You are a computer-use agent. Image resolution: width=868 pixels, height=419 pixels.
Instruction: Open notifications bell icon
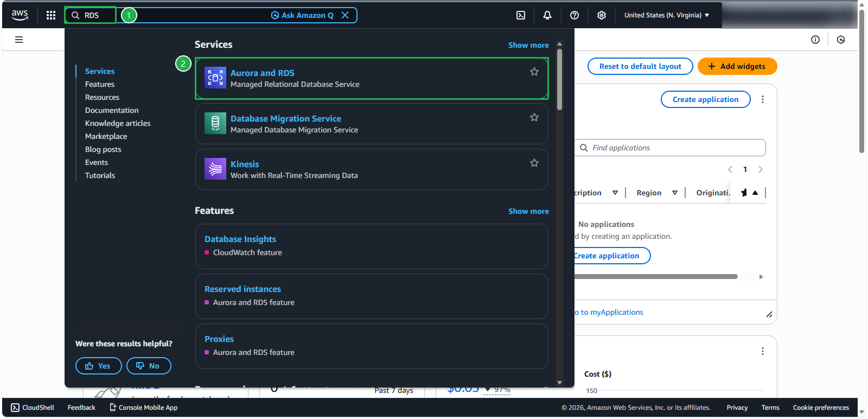click(547, 15)
